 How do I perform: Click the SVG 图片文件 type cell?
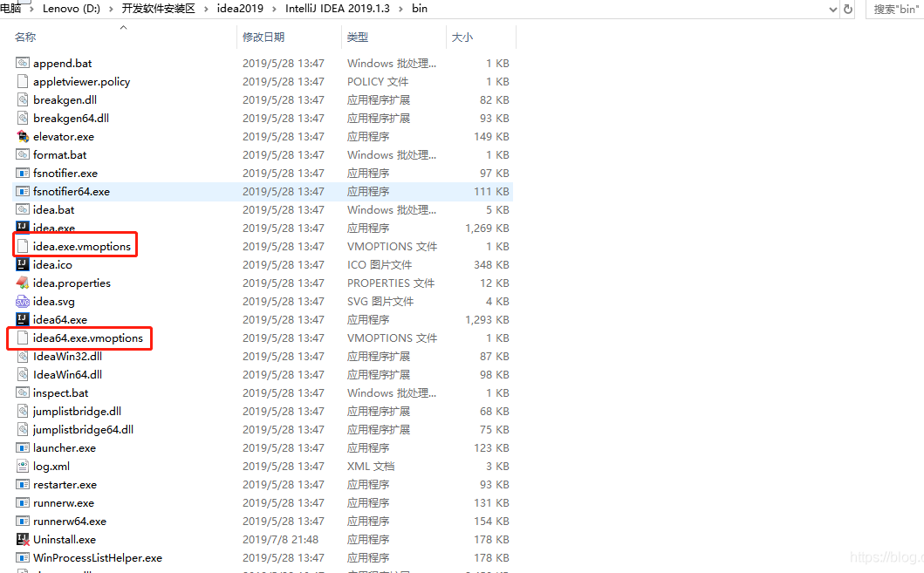(x=380, y=301)
